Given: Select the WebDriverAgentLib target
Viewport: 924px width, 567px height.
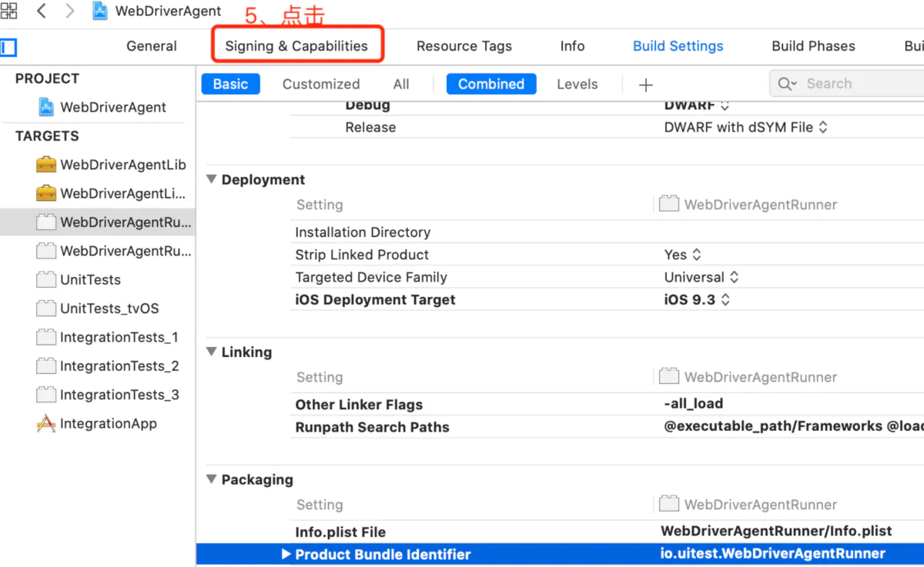Looking at the screenshot, I should [123, 165].
